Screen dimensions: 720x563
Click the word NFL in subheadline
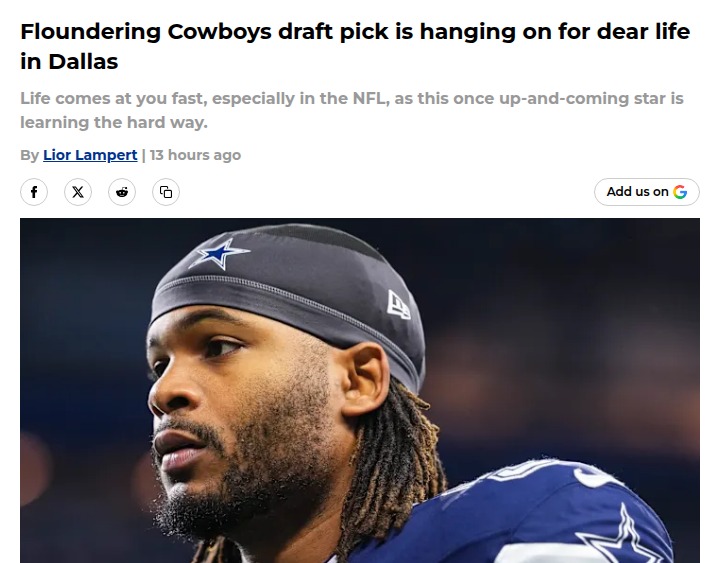click(368, 98)
